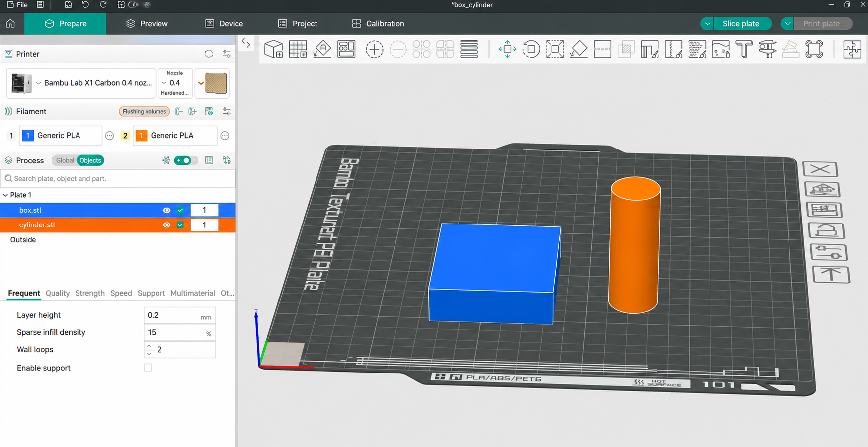Select the Rotate tool in toolbar
868x447 pixels.
pos(531,49)
